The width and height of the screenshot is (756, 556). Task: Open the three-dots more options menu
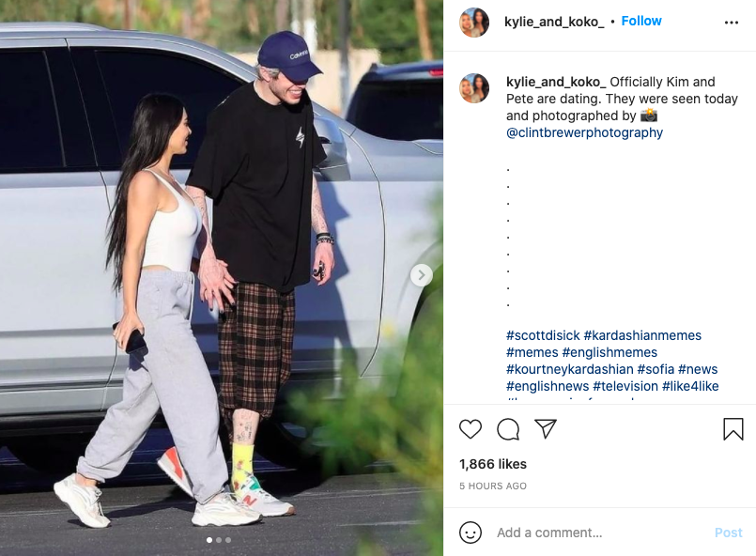pyautogui.click(x=732, y=23)
